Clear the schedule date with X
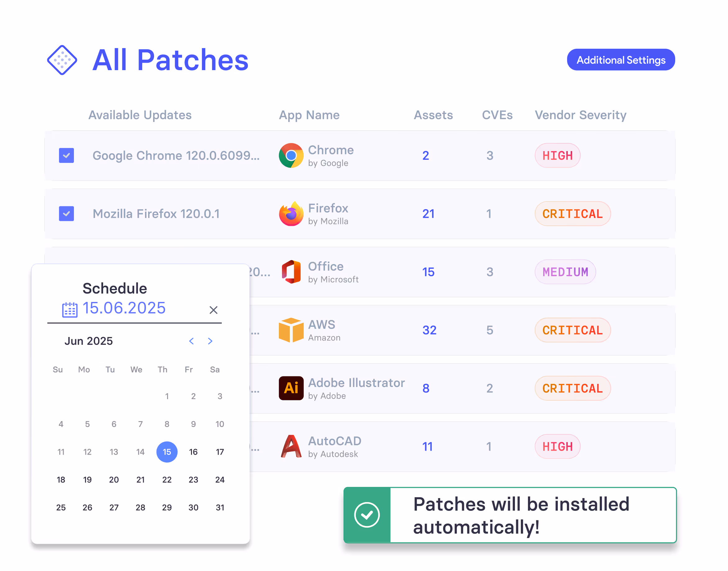 click(213, 310)
